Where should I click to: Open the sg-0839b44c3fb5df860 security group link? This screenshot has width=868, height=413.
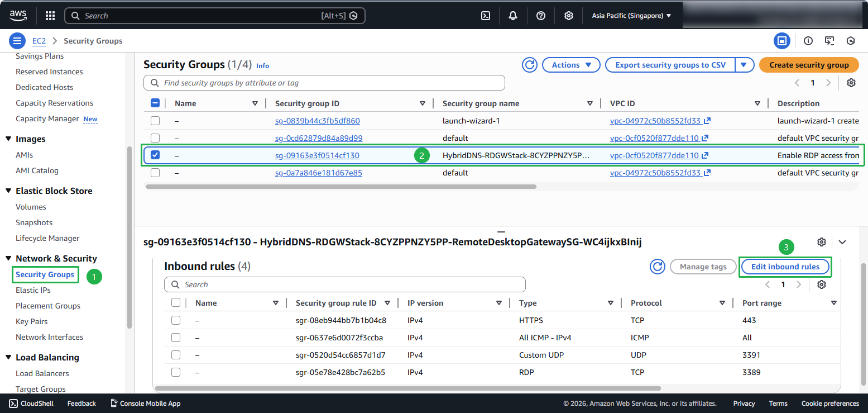[x=317, y=121]
